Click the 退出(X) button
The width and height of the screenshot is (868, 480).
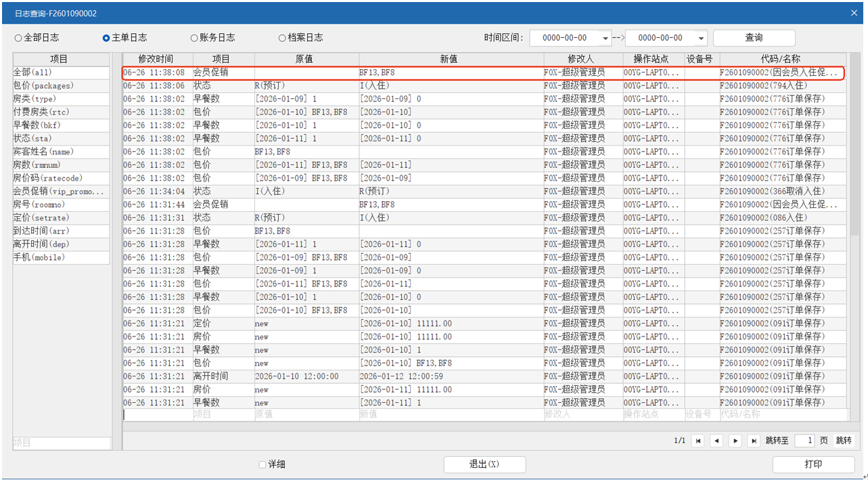(x=484, y=464)
